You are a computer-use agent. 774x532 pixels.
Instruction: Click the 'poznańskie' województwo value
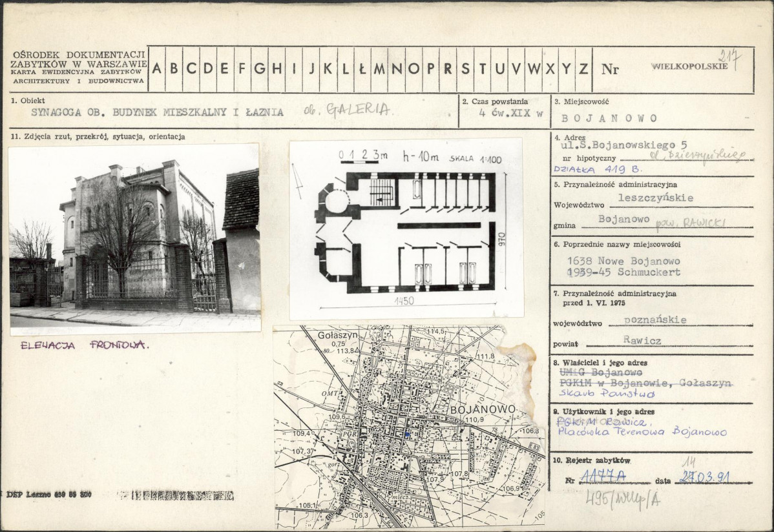pos(655,320)
